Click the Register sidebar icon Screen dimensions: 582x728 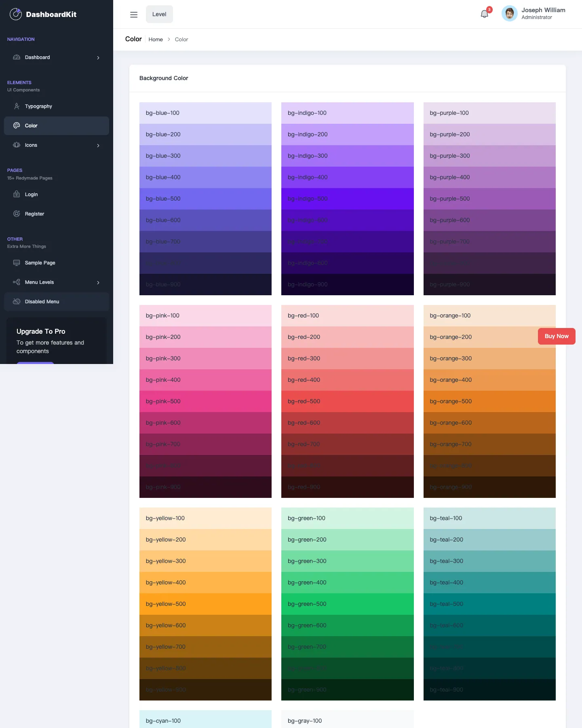click(x=17, y=214)
